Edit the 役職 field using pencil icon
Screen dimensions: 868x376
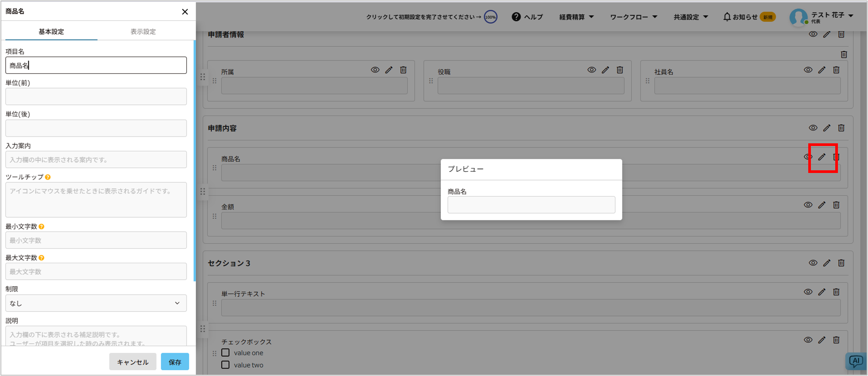click(605, 70)
